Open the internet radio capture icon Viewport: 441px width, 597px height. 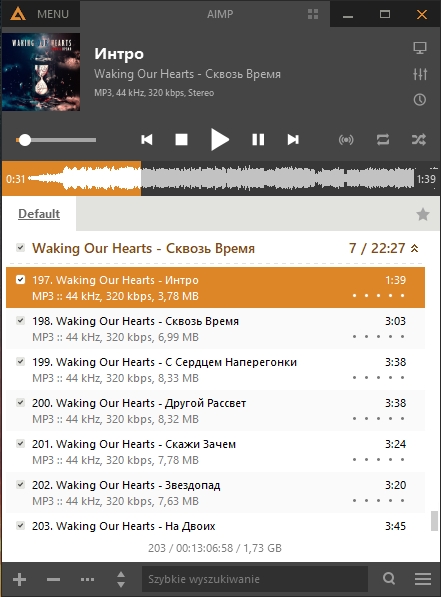tap(346, 140)
